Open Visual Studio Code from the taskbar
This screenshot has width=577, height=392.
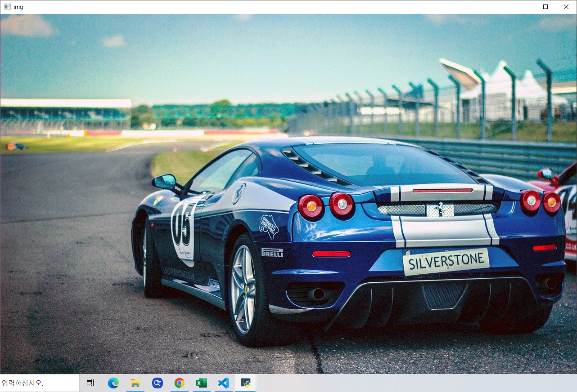223,383
